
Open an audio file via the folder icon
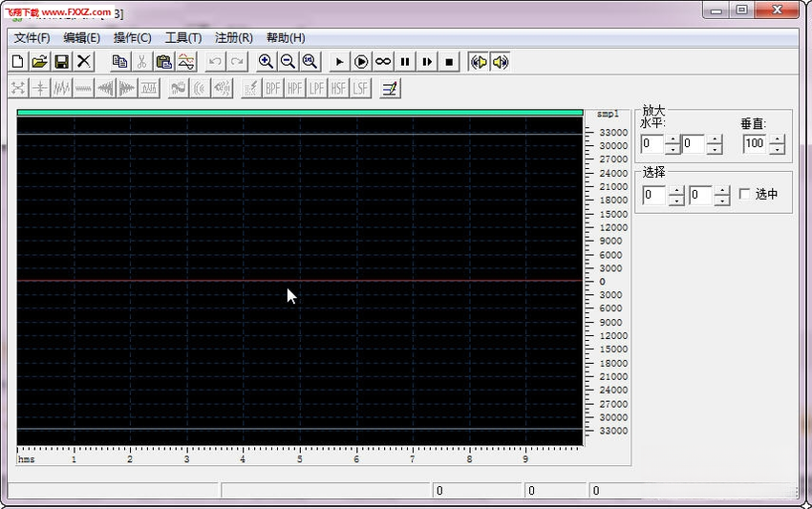point(39,62)
